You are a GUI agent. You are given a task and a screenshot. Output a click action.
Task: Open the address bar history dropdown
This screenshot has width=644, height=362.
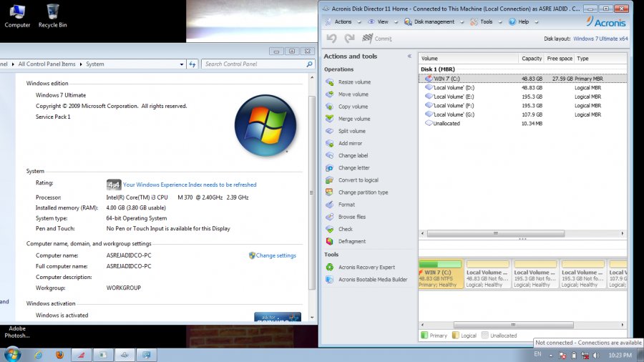point(182,64)
